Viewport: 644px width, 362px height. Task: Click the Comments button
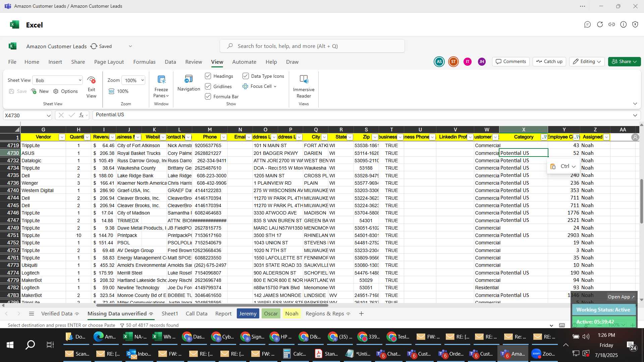(511, 62)
